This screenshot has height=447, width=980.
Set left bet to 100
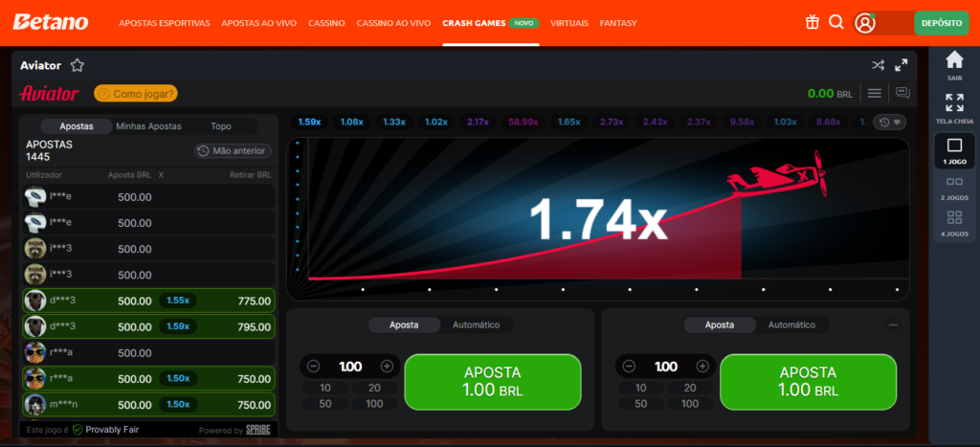point(374,404)
